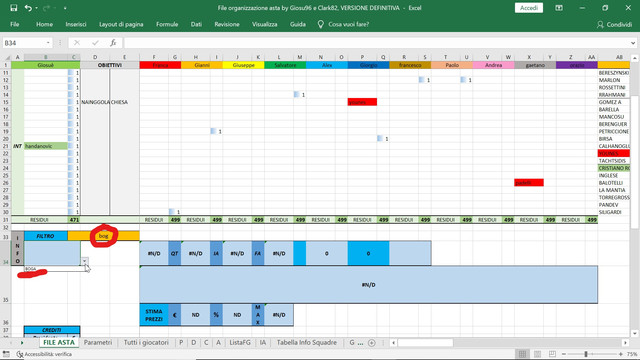This screenshot has height=360, width=640.
Task: Switch to the ListaFG sheet tab
Action: (x=240, y=342)
